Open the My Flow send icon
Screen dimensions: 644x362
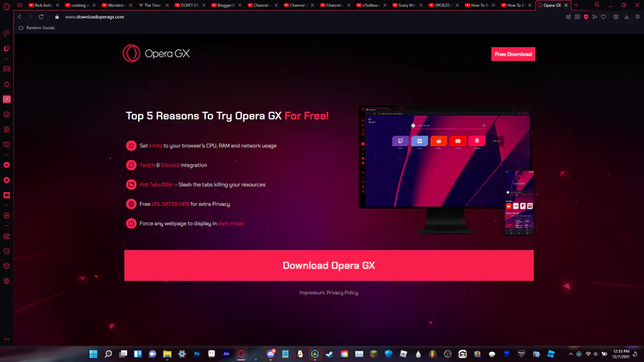tap(595, 17)
